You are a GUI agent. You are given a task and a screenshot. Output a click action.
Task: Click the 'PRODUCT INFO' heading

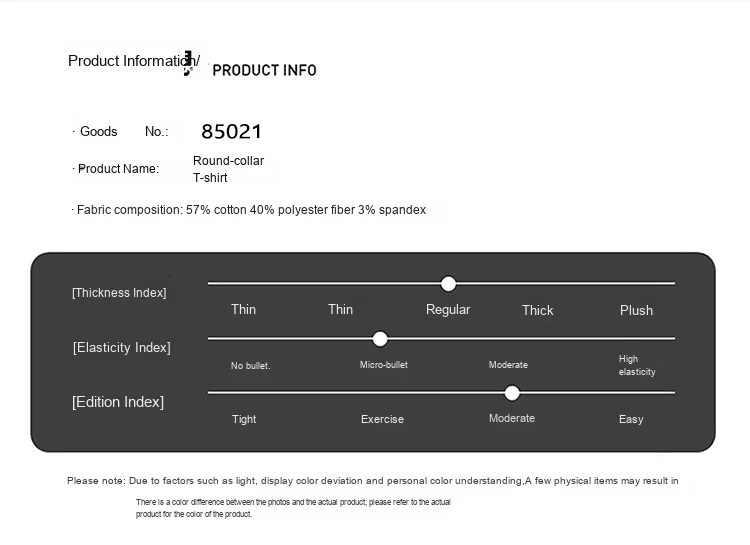(264, 70)
